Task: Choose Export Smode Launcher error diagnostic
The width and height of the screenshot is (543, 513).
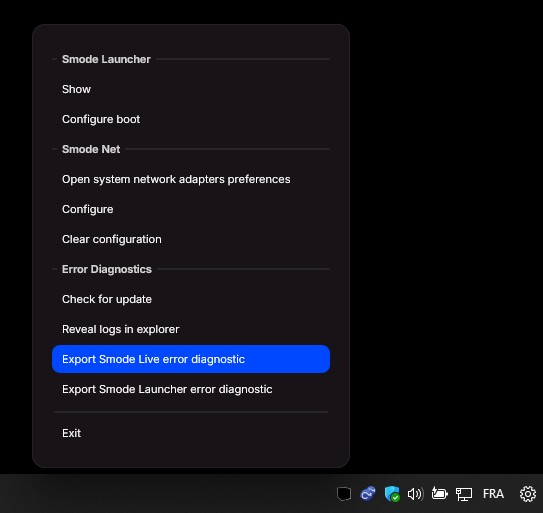Action: click(191, 389)
